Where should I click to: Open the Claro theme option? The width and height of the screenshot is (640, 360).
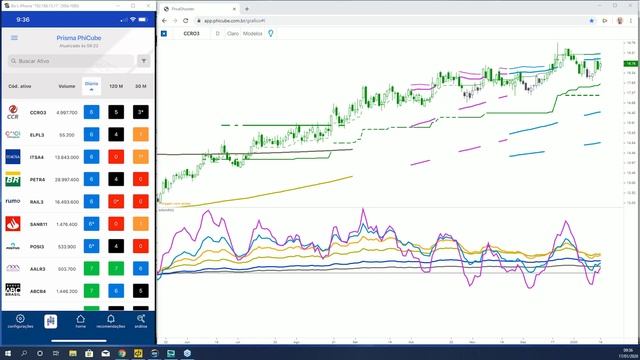click(x=233, y=33)
